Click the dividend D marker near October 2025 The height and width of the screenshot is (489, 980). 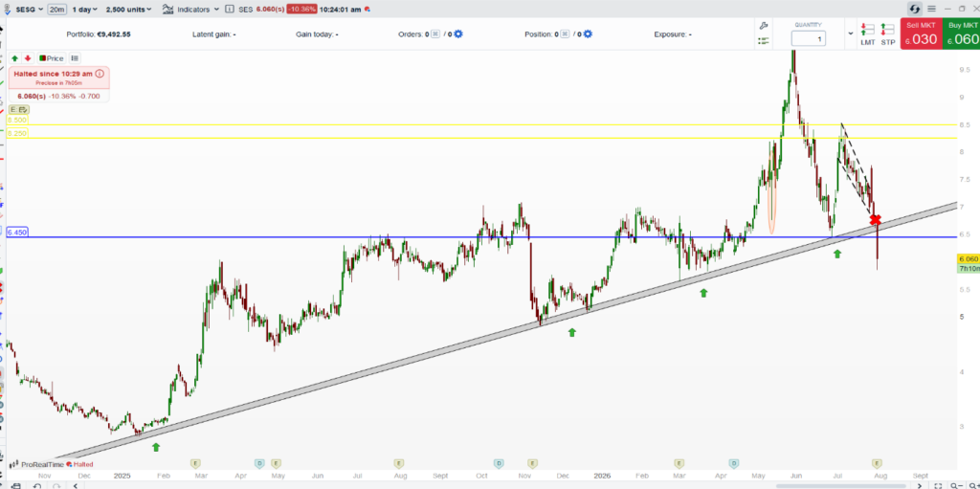click(x=499, y=463)
